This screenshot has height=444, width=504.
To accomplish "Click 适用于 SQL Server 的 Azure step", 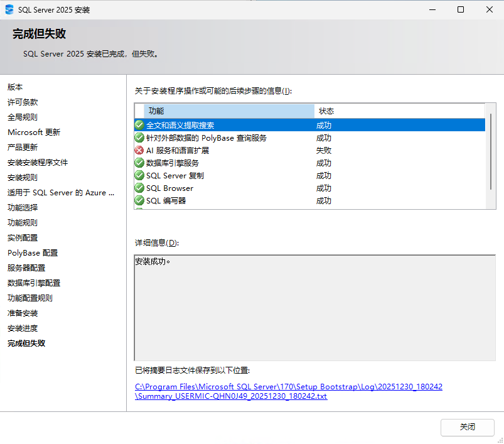I will (x=61, y=193).
